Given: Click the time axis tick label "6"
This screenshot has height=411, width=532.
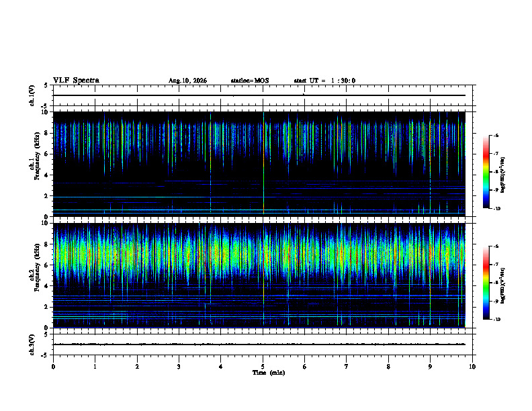Looking at the screenshot, I should tap(305, 367).
